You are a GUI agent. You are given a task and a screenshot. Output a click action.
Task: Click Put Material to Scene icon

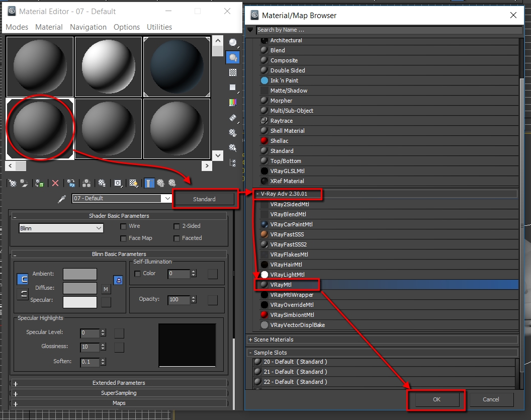[x=24, y=183]
